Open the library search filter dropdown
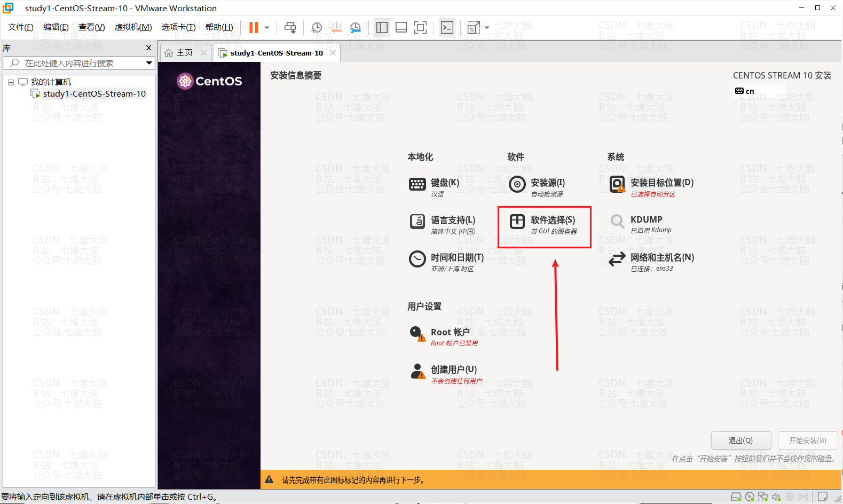843x504 pixels. pos(149,63)
